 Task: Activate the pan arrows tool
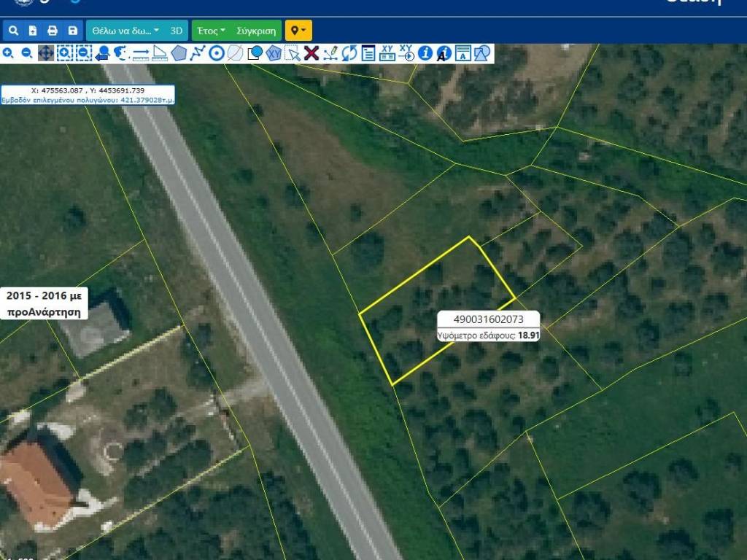tap(45, 53)
